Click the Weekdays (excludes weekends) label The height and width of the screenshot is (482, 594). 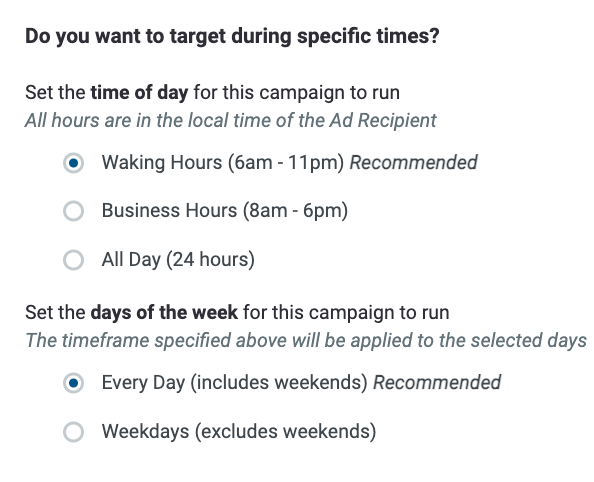click(x=239, y=432)
